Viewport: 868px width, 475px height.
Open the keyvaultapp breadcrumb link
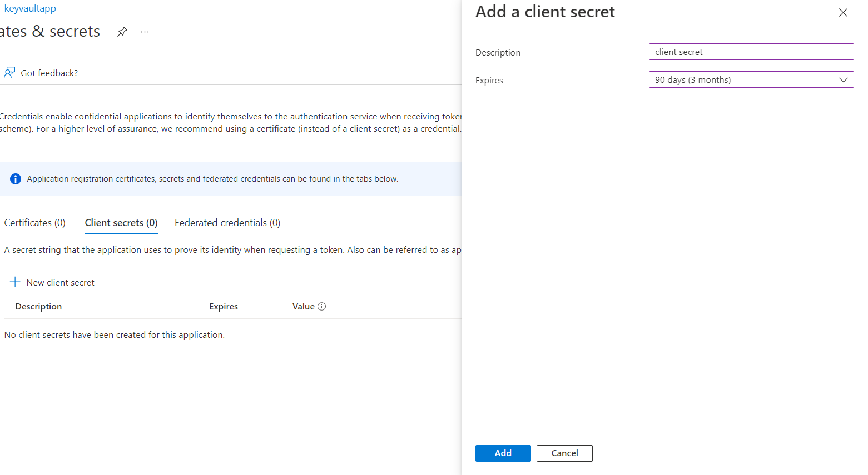click(x=30, y=8)
